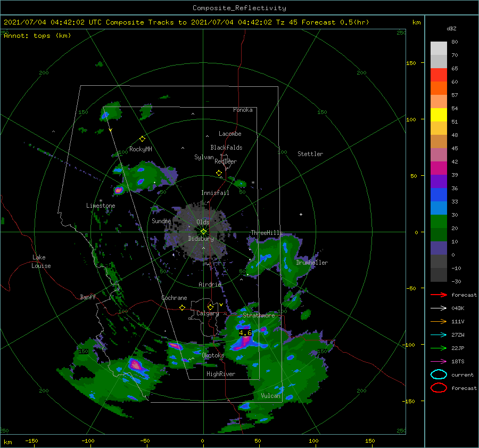479x448 pixels.
Task: Click the yellow diamond marker below Cochrane
Action: click(x=182, y=308)
